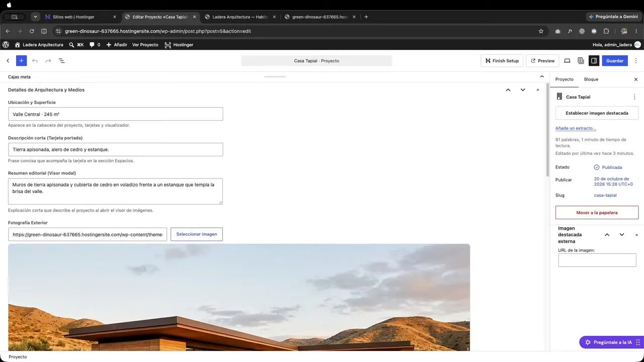Open the editor options three-dots menu
Image resolution: width=644 pixels, height=362 pixels.
[635, 61]
